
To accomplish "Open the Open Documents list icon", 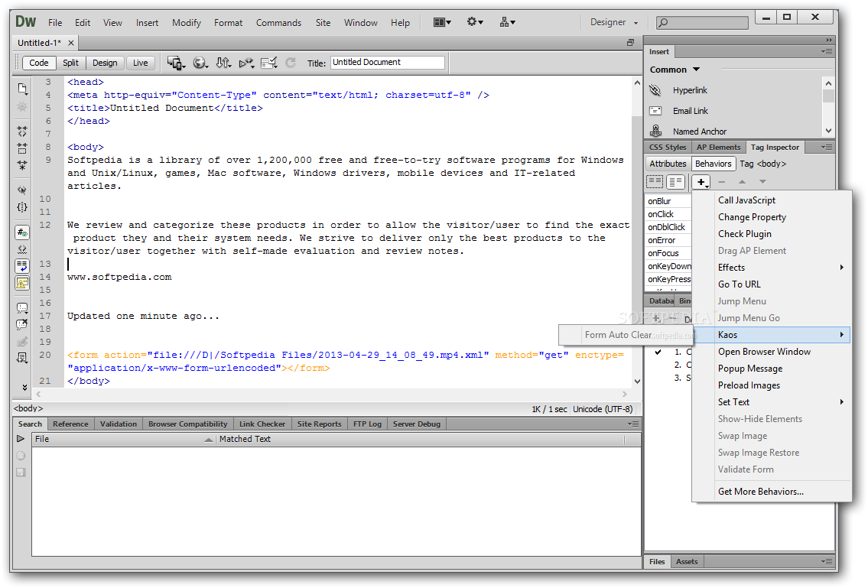I will 22,88.
